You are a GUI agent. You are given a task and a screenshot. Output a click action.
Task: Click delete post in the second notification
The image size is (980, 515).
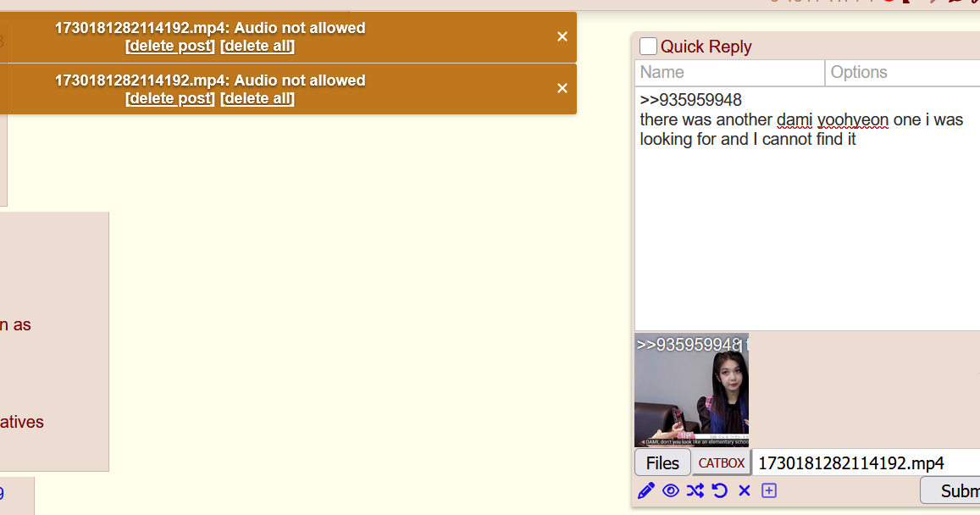[x=170, y=98]
